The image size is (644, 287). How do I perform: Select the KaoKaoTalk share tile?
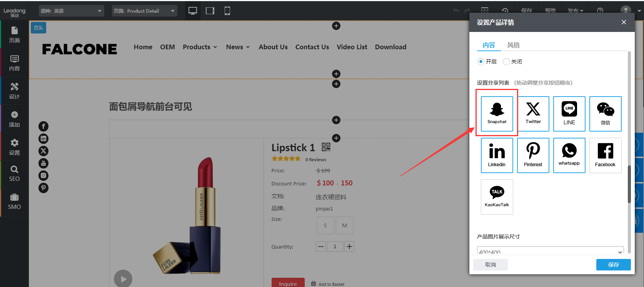tap(497, 197)
